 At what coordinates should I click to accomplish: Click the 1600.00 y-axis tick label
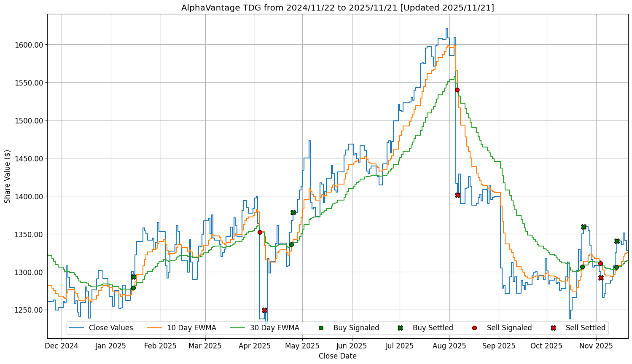point(30,45)
